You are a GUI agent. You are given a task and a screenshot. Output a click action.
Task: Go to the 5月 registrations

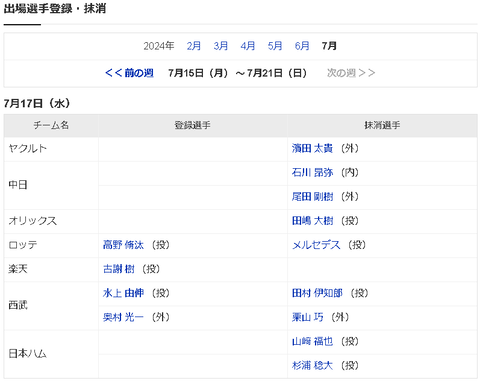[275, 46]
